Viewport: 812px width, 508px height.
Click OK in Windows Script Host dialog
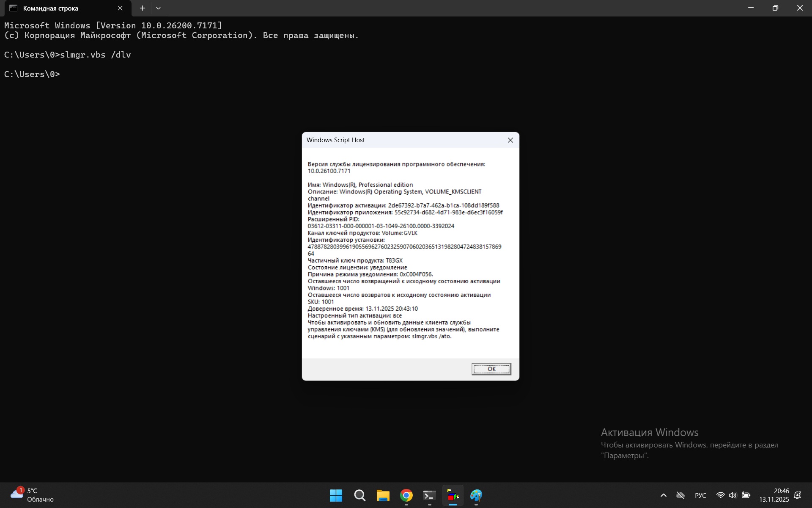click(x=491, y=369)
